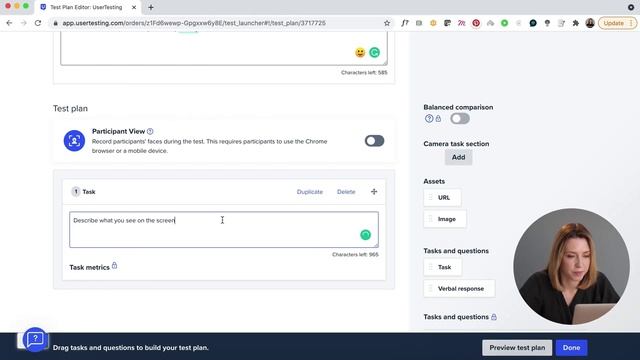Click Preview test plan
The height and width of the screenshot is (360, 640).
[517, 348]
